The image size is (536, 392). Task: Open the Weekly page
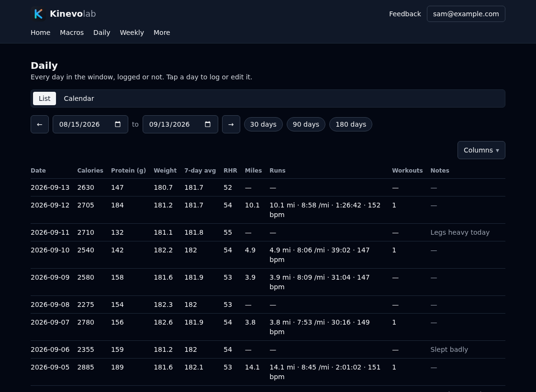point(132,33)
